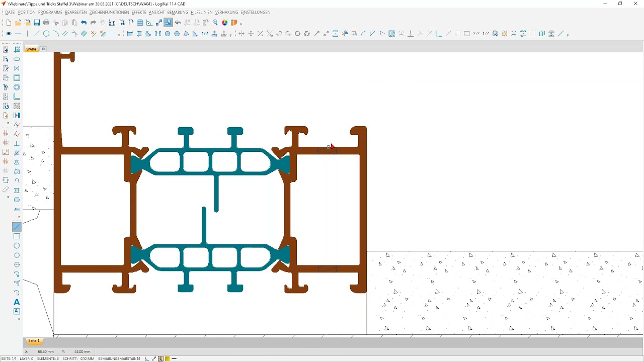
Task: Click the SCHRITT: 0.10 MM status entry
Action: pyautogui.click(x=78, y=359)
